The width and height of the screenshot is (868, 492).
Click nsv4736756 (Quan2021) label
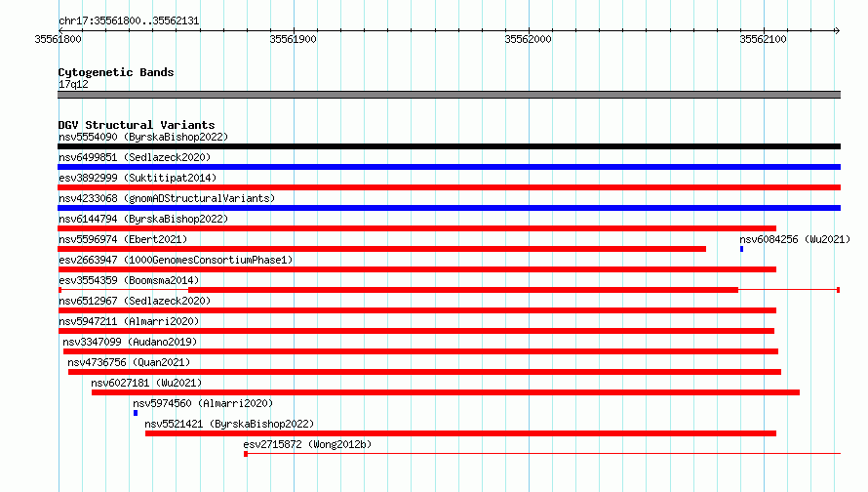[129, 362]
